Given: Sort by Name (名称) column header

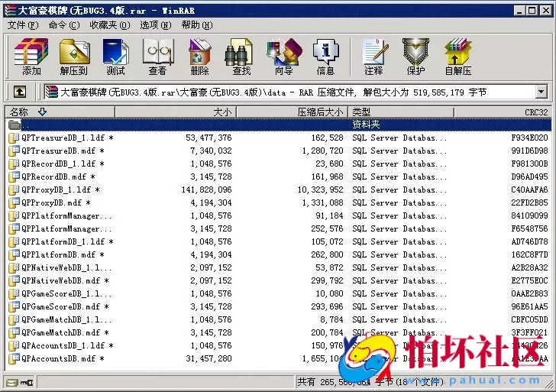Looking at the screenshot, I should click(x=60, y=112).
